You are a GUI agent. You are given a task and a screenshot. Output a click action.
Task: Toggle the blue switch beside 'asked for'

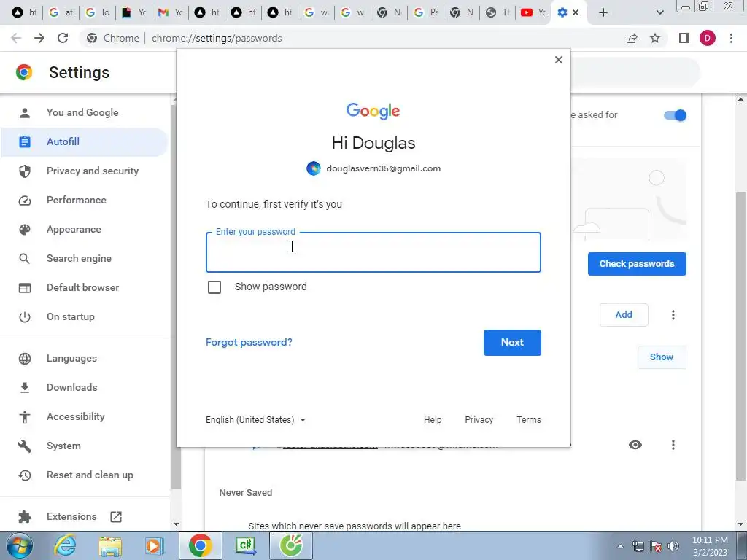tap(675, 115)
